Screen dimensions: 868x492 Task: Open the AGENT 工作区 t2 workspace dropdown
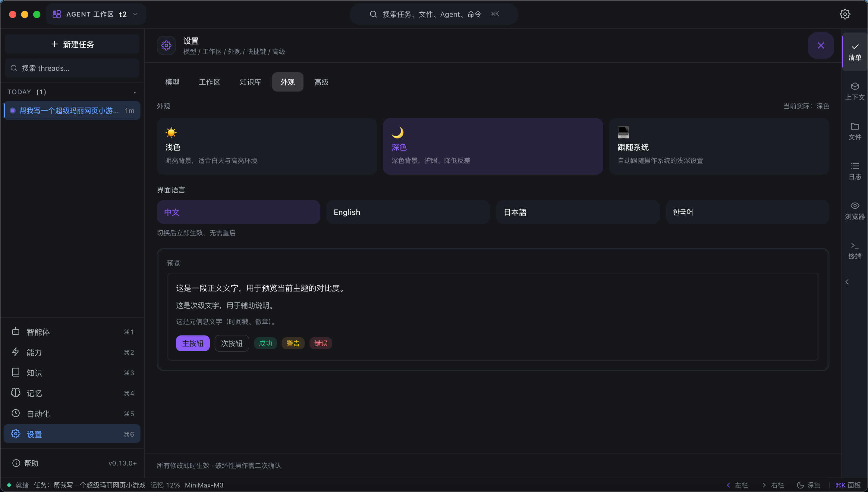tap(96, 14)
